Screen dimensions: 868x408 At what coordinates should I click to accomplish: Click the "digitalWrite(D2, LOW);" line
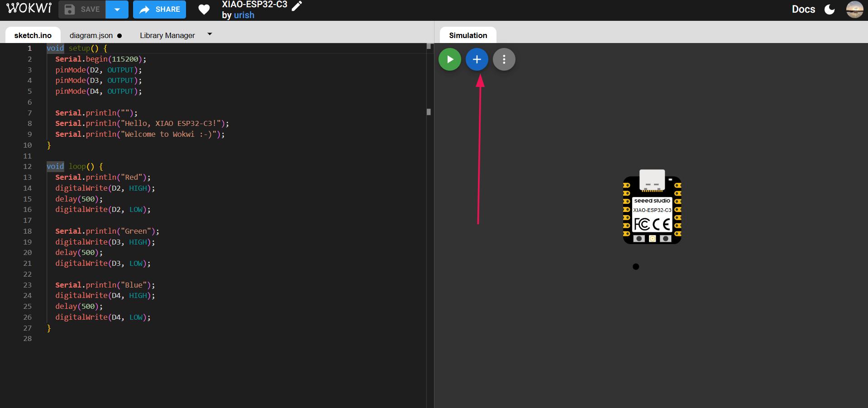103,209
